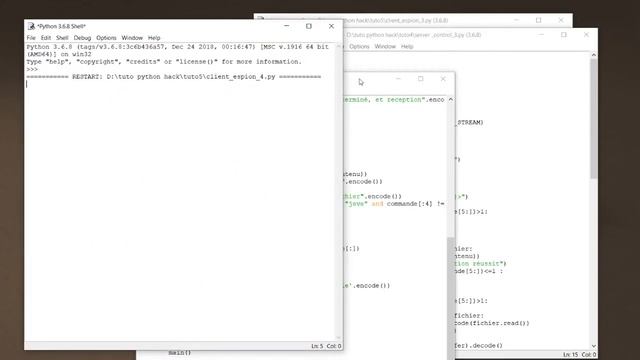Click the 'et reception".enco' code line

coord(395,100)
